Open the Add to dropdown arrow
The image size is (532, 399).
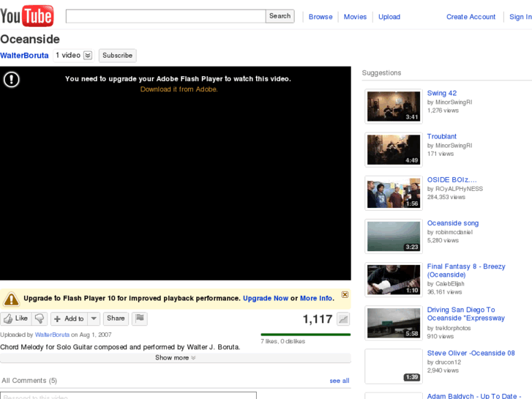click(94, 318)
